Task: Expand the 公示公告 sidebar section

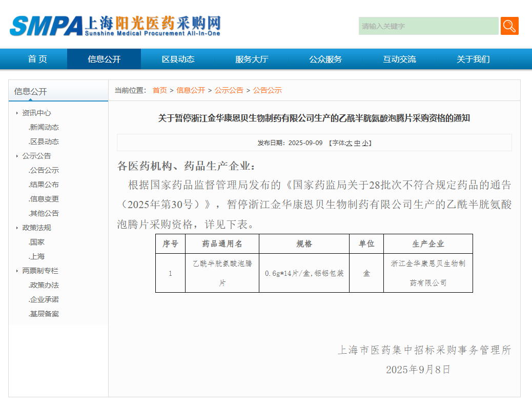Action: (x=36, y=156)
